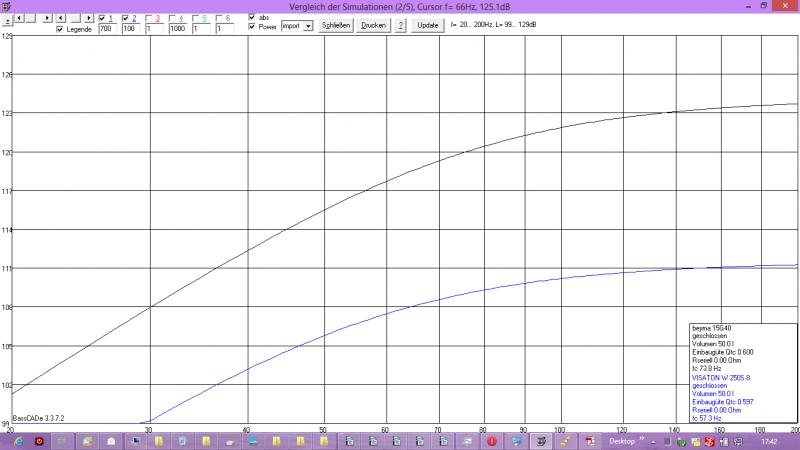Toggle curve 1 checkbox

tap(102, 18)
